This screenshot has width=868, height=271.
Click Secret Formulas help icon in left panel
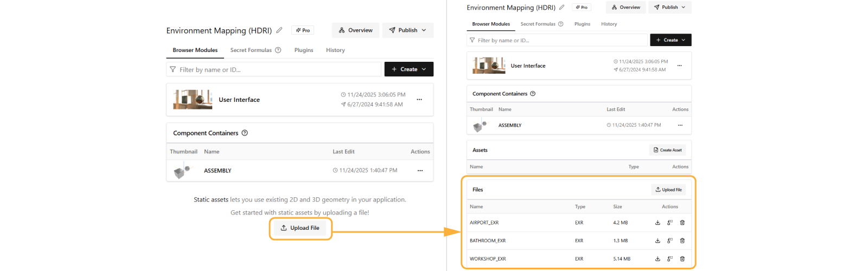click(x=278, y=50)
